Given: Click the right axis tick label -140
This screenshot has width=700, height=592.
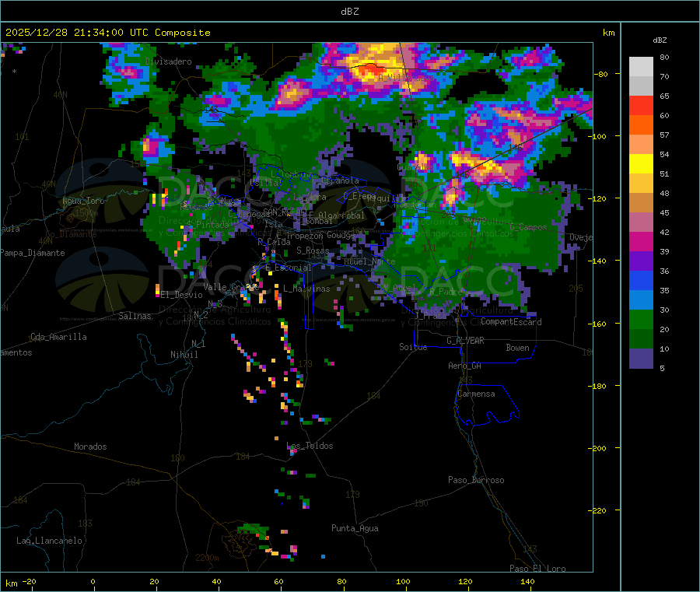Looking at the screenshot, I should click(597, 261).
